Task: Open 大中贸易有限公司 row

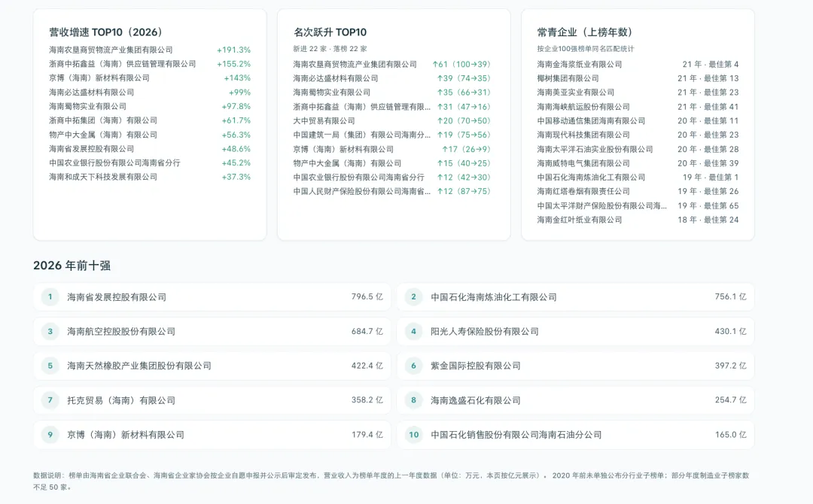Action: [391, 120]
